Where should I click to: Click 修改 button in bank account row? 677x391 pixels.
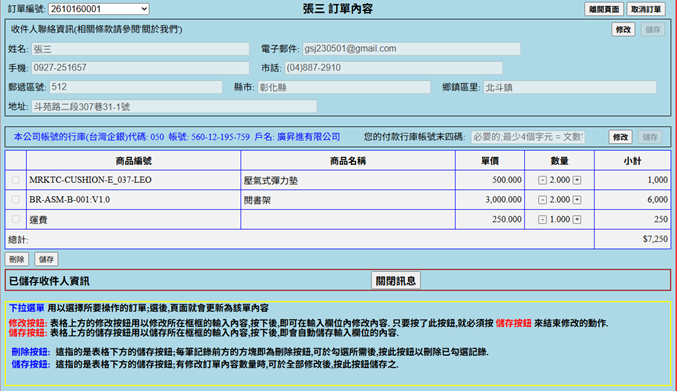(x=620, y=137)
